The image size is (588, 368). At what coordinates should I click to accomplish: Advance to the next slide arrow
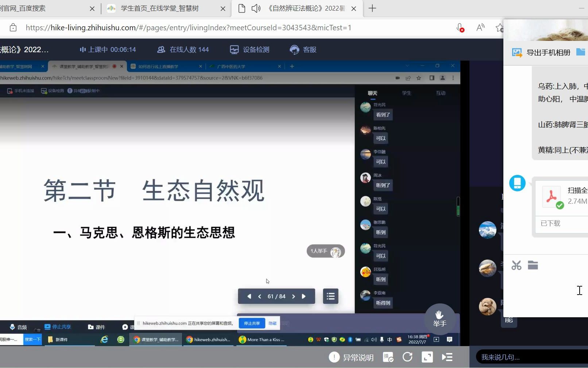[293, 296]
